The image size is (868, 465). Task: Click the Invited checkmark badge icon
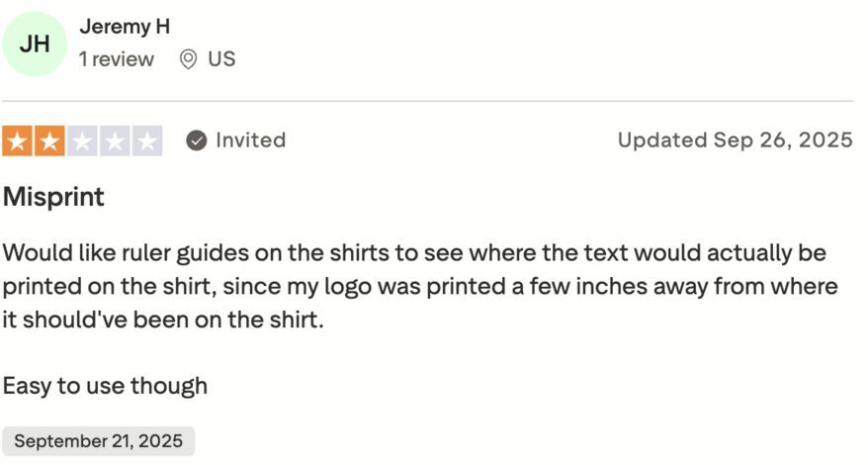(197, 140)
